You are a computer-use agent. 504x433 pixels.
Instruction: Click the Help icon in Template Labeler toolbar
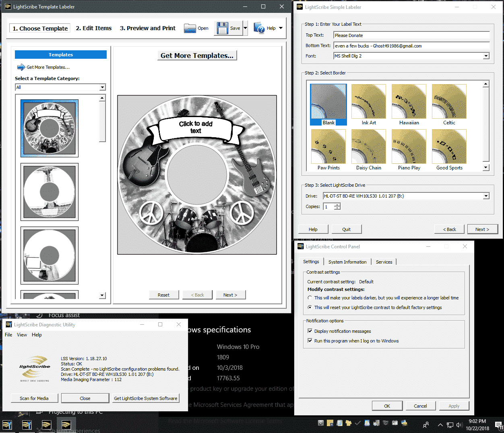(259, 28)
